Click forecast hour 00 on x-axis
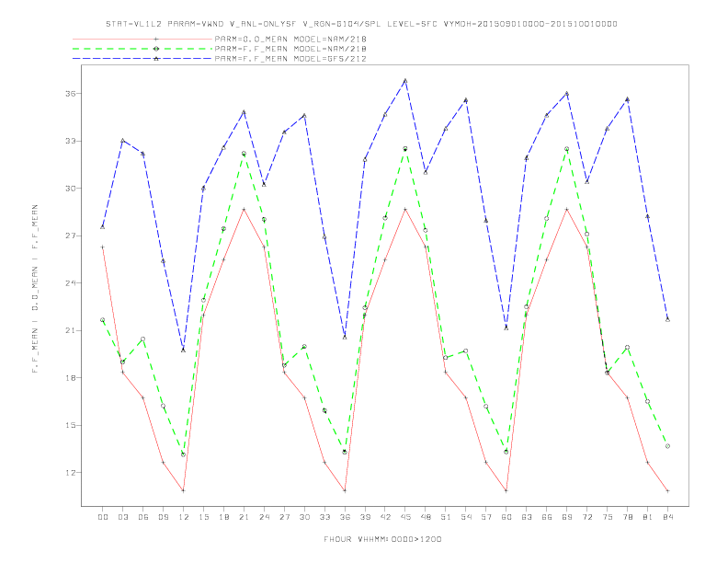 click(103, 517)
